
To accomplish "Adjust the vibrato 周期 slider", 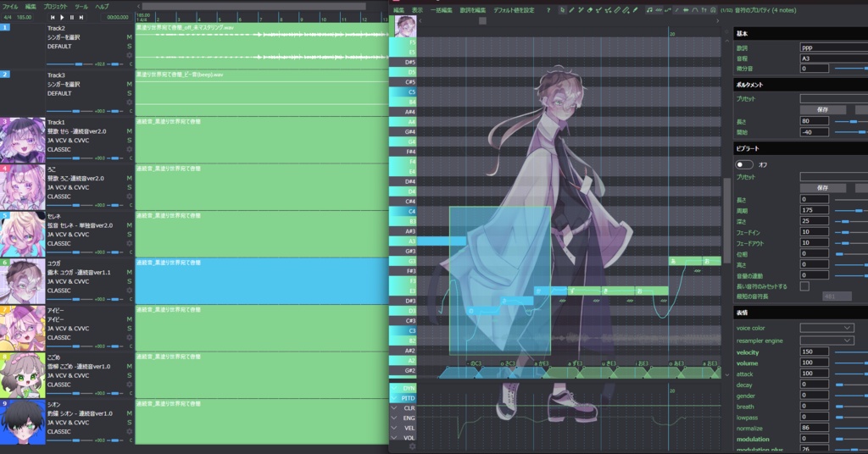I will click(851, 210).
